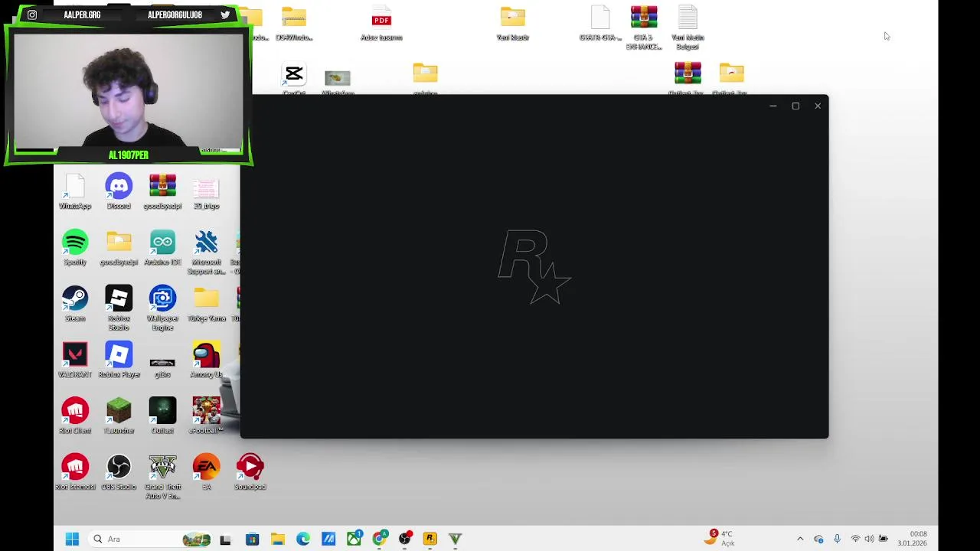Open the EA app shortcut
This screenshot has width=980, height=551.
[206, 471]
